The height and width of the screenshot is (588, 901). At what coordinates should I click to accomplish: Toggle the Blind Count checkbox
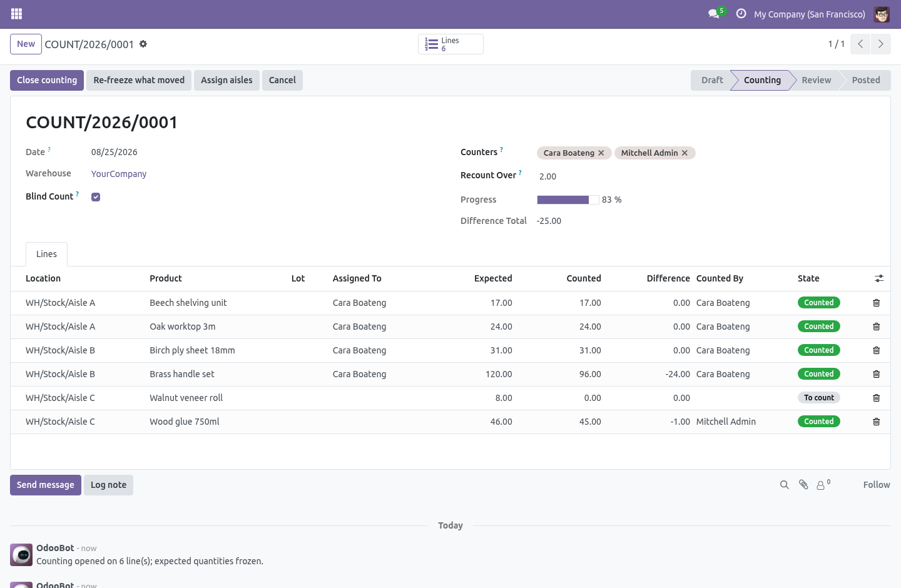point(96,197)
